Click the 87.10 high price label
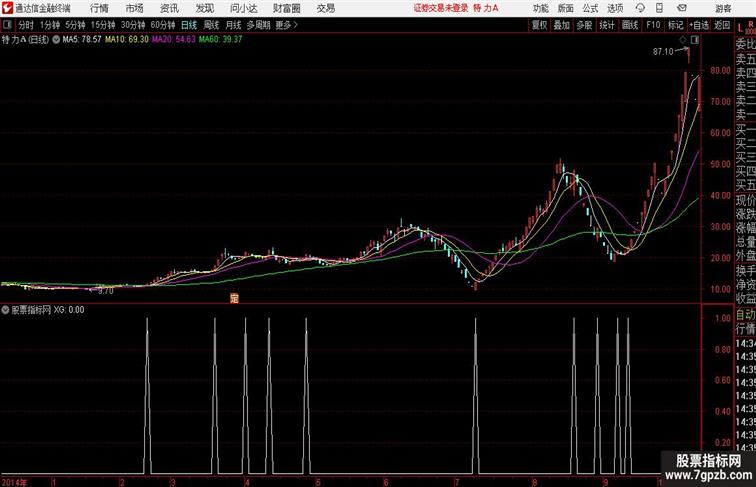The width and height of the screenshot is (756, 487). click(x=663, y=52)
